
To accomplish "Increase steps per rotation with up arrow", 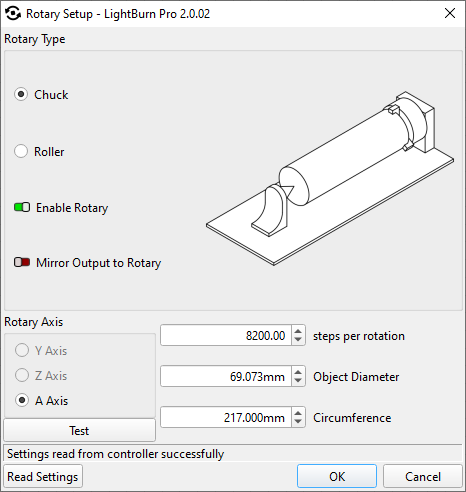I will [x=298, y=331].
